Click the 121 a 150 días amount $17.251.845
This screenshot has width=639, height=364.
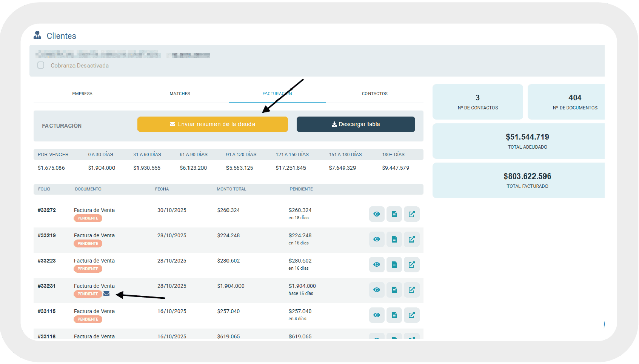tap(291, 168)
